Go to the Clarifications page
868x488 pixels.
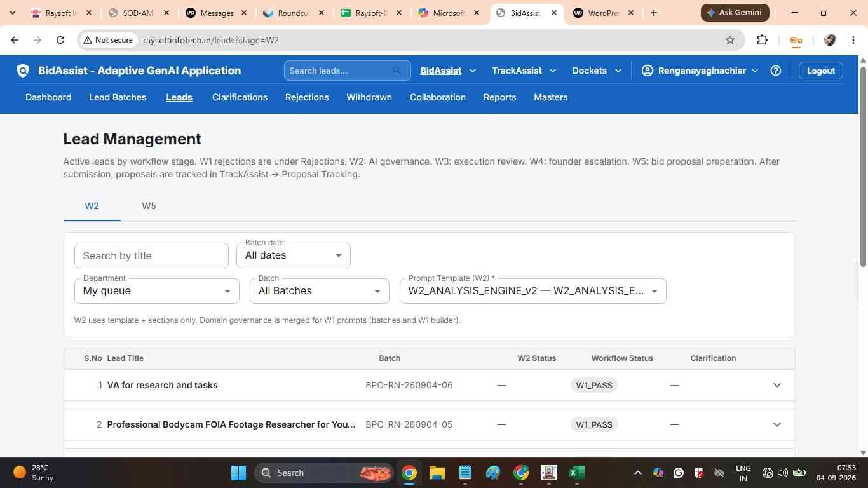pos(240,97)
